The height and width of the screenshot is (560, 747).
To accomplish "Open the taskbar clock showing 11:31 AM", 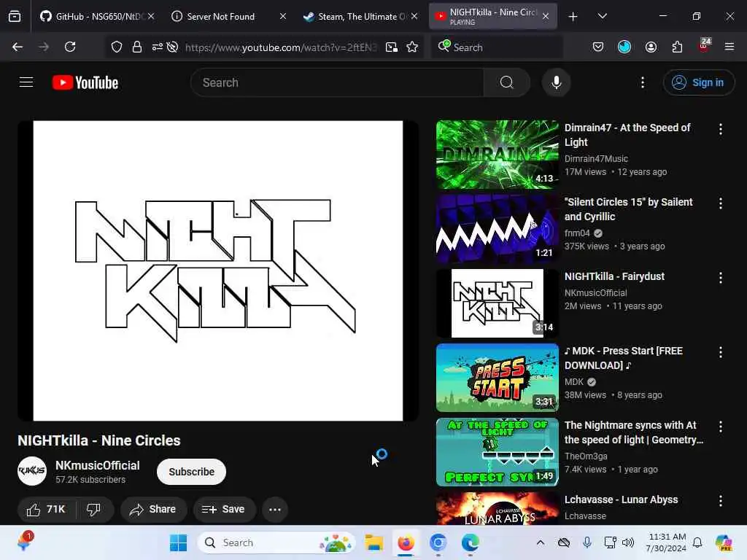I will click(666, 542).
